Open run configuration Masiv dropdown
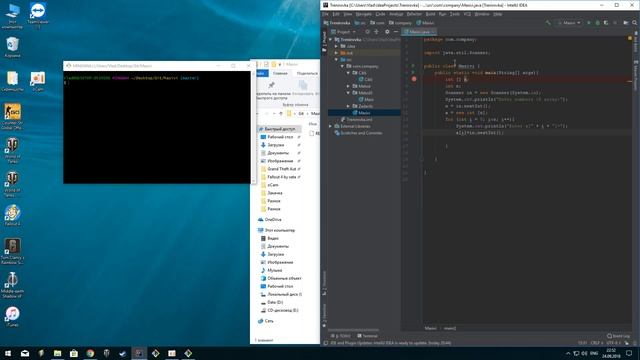 click(x=569, y=23)
